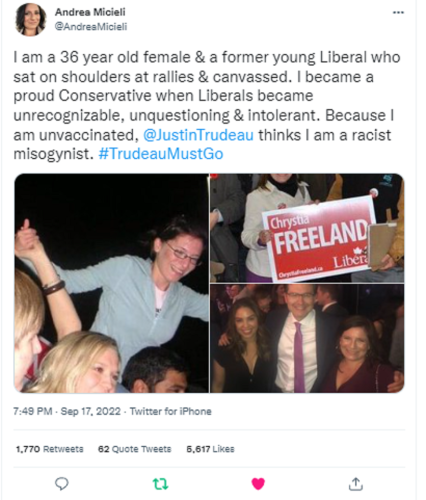Open the #TrudeauMustGo hashtag link

tap(161, 154)
